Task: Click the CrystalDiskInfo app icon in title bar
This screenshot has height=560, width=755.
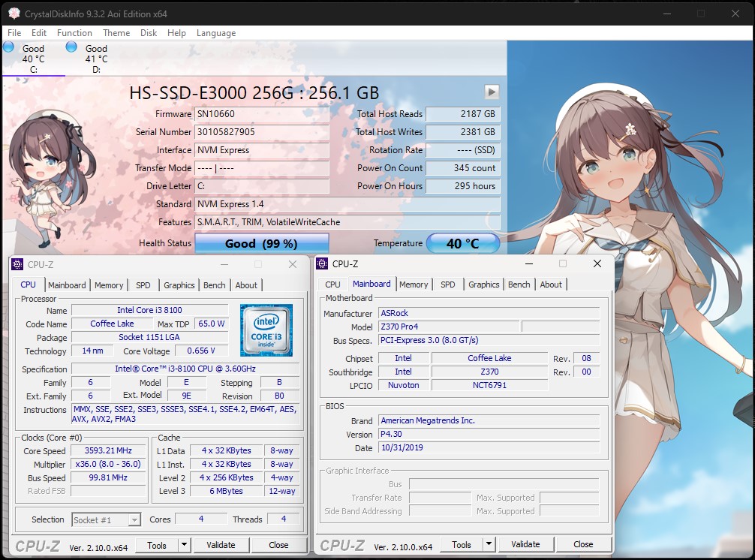Action: point(14,14)
